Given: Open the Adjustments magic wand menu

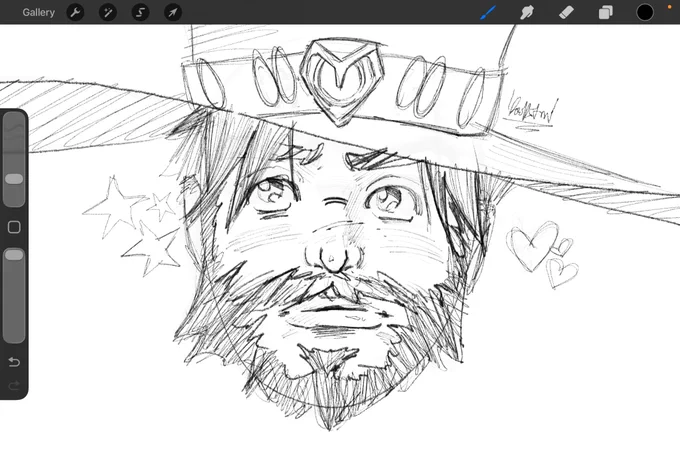Looking at the screenshot, I should click(108, 12).
